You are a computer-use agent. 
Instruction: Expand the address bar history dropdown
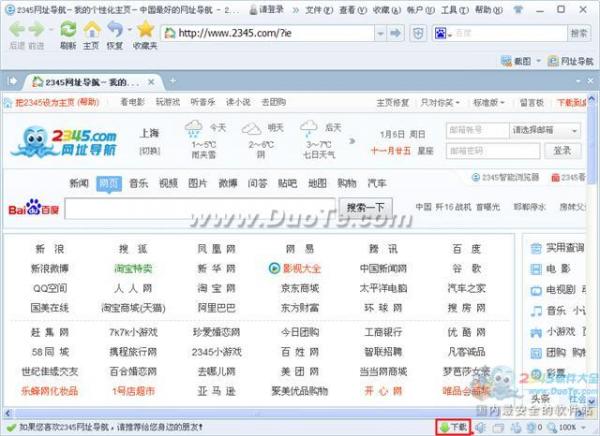tap(380, 33)
